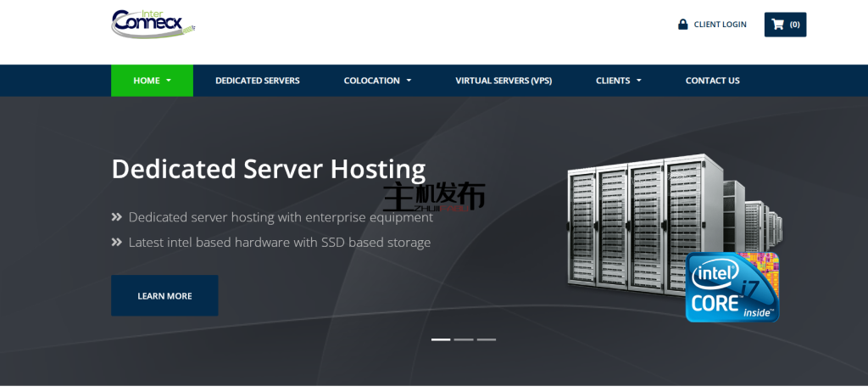Select the first carousel slide indicator
This screenshot has width=868, height=392.
coord(441,339)
